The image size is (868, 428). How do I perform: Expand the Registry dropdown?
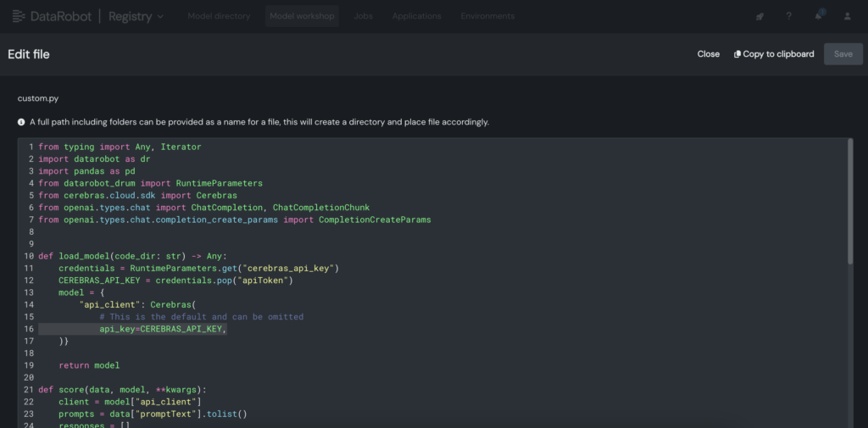pos(136,17)
